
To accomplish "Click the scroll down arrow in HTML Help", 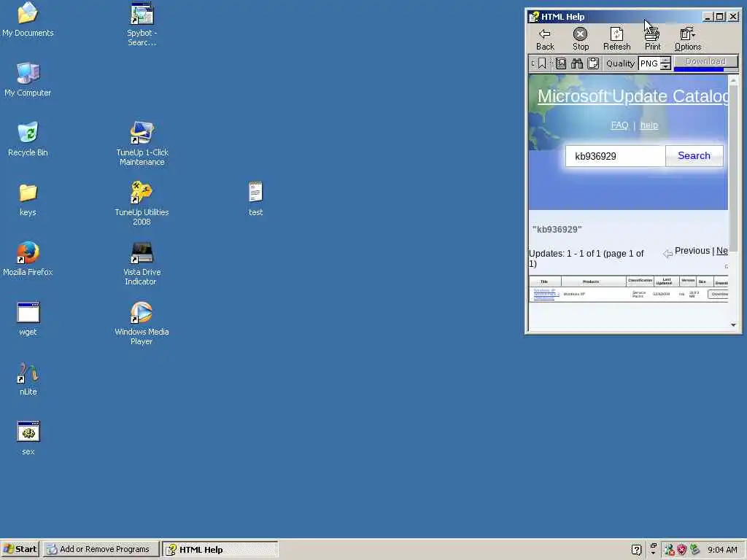I will pyautogui.click(x=733, y=324).
